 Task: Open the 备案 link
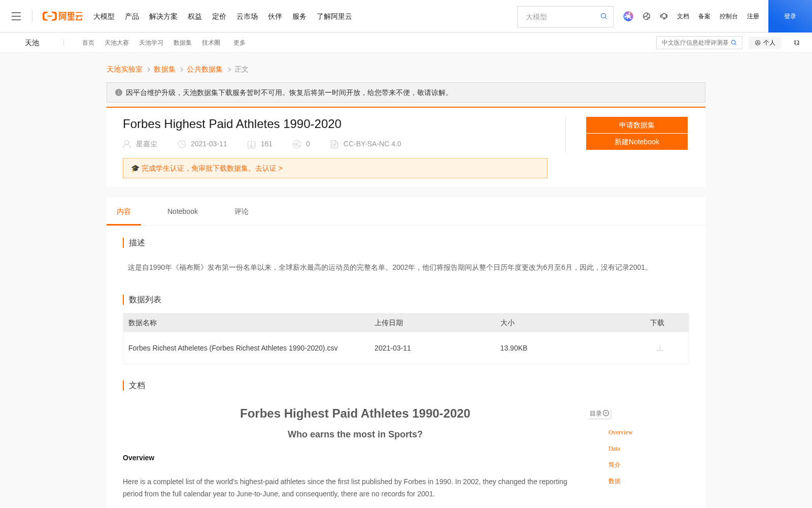[x=704, y=16]
